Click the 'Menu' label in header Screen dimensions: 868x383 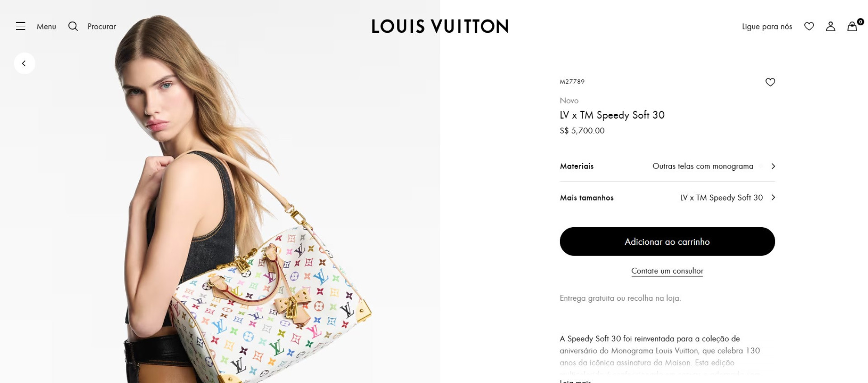(46, 27)
